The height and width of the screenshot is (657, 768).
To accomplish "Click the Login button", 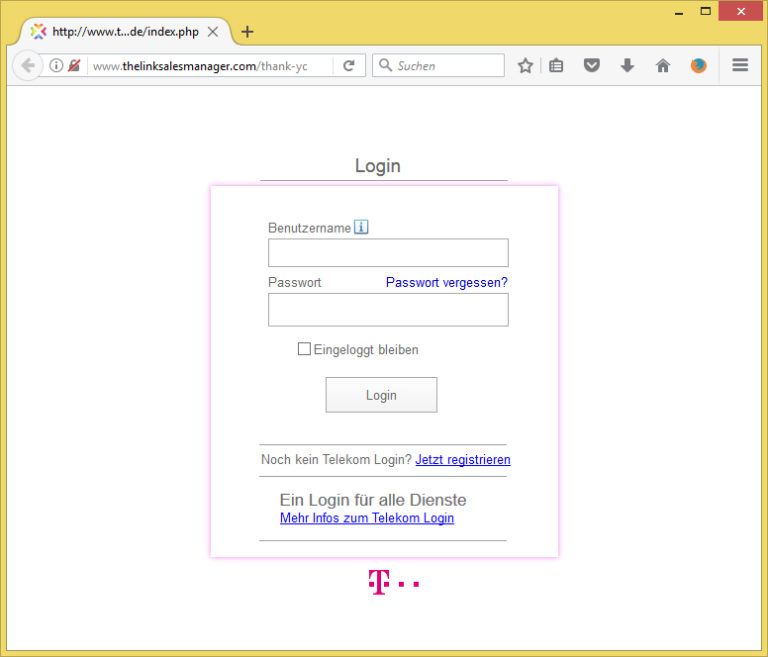I will 381,395.
